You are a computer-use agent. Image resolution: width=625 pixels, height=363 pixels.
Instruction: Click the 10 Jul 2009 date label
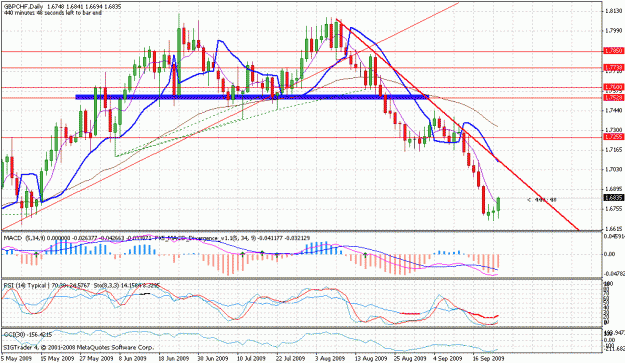(251, 358)
